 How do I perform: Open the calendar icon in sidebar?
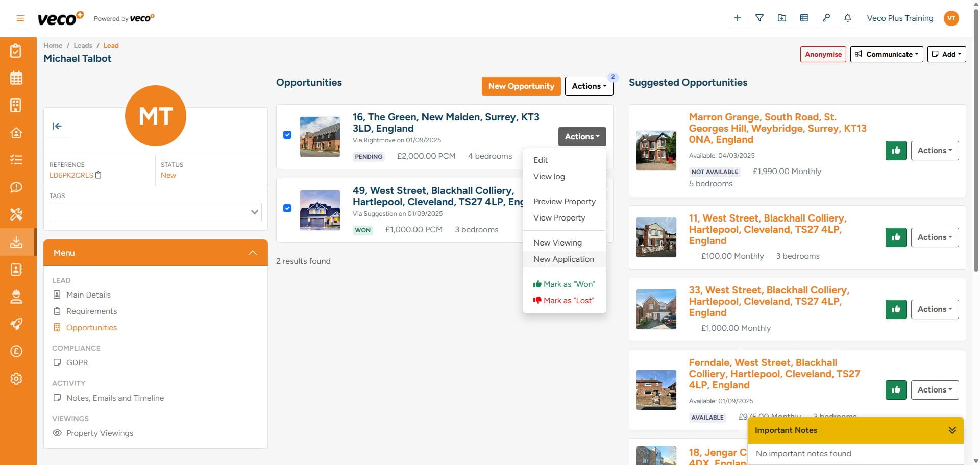click(16, 78)
